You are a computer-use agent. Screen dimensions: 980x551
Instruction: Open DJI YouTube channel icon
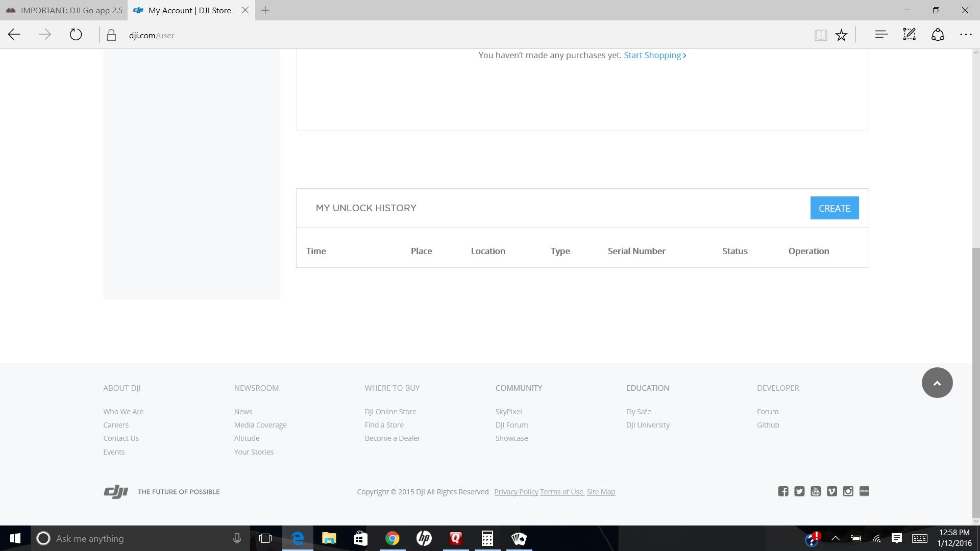pos(816,491)
